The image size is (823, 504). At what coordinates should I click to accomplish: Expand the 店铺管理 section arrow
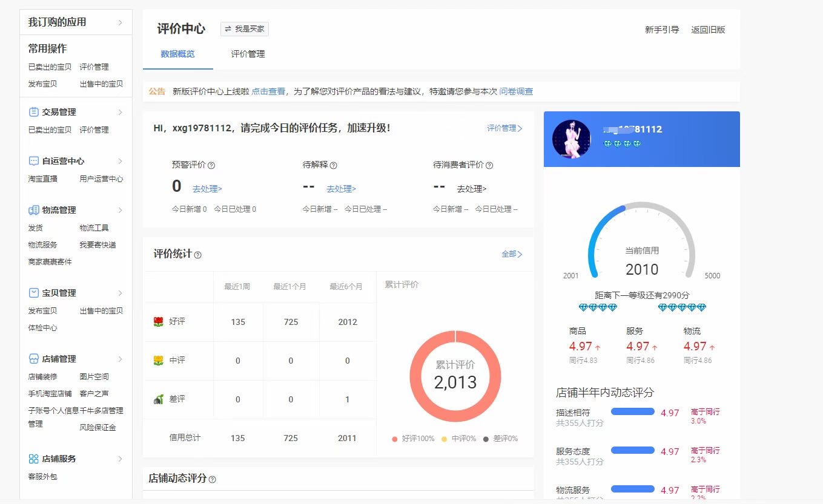coord(120,359)
